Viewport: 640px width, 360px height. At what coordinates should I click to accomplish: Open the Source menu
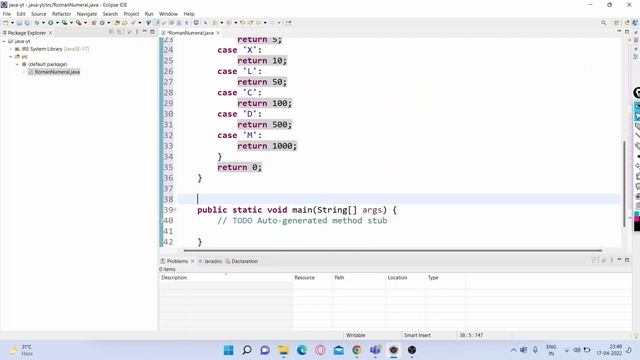click(39, 14)
